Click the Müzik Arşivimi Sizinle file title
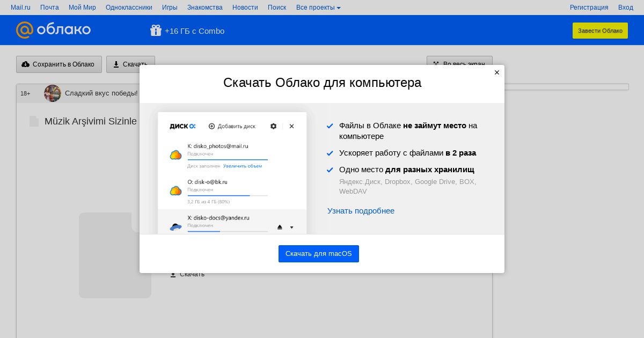Screen dimensions: 644x338 [x=91, y=121]
